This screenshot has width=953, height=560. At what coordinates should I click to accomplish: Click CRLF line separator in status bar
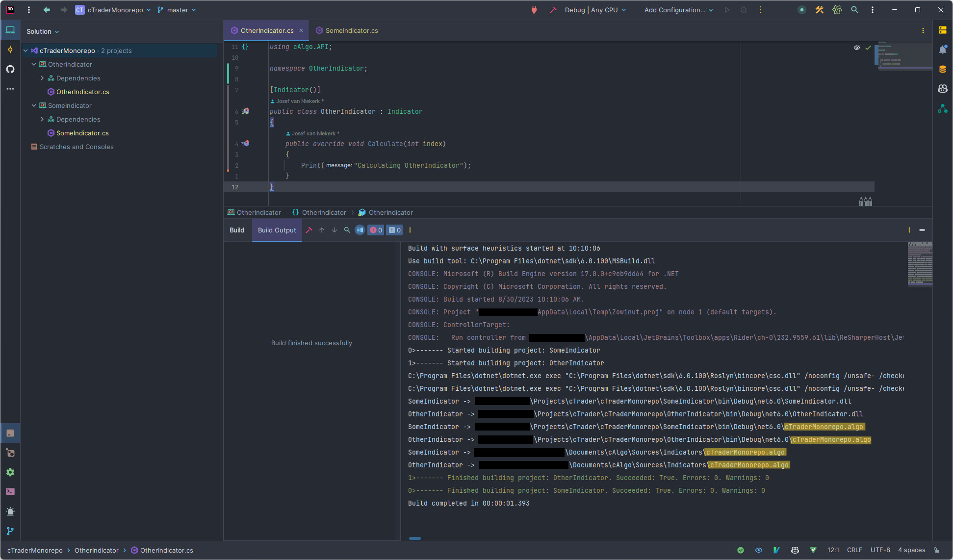pos(854,550)
